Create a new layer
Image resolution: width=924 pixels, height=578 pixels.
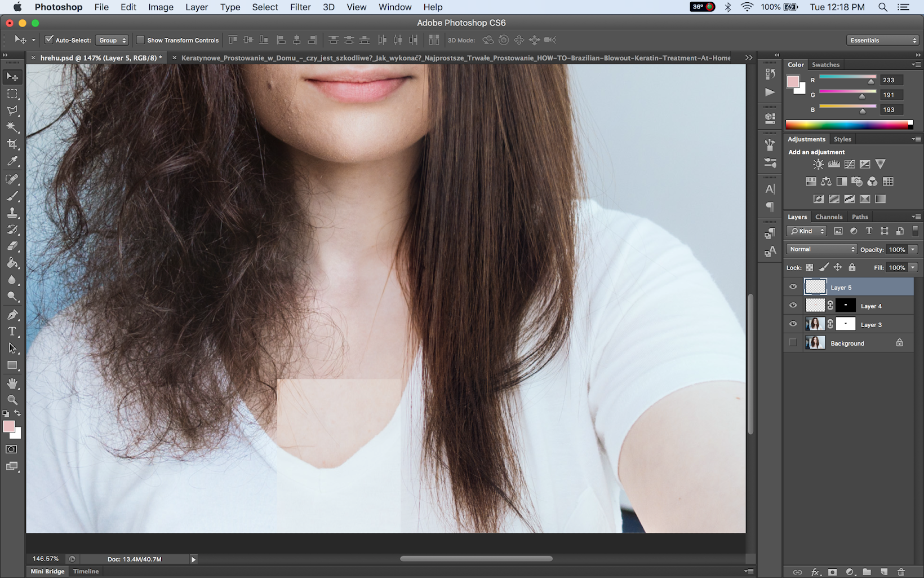(x=884, y=572)
